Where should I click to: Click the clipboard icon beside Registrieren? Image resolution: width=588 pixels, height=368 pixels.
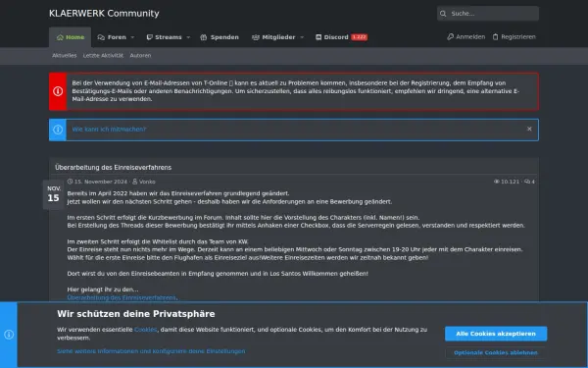[495, 37]
